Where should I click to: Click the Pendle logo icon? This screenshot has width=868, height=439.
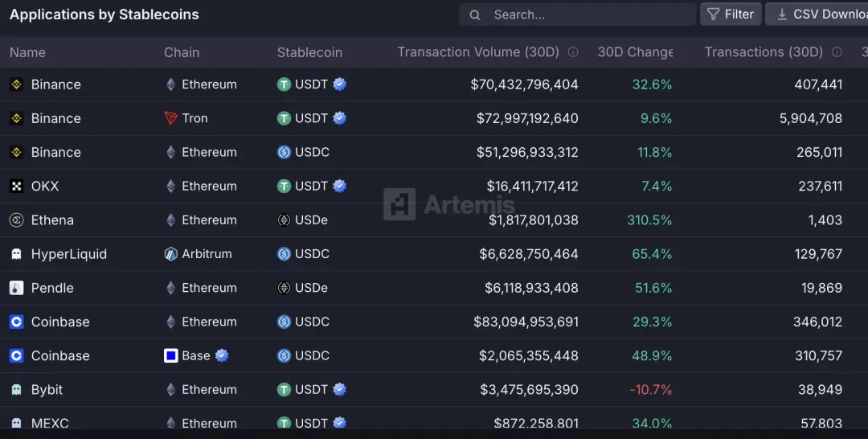coord(16,288)
